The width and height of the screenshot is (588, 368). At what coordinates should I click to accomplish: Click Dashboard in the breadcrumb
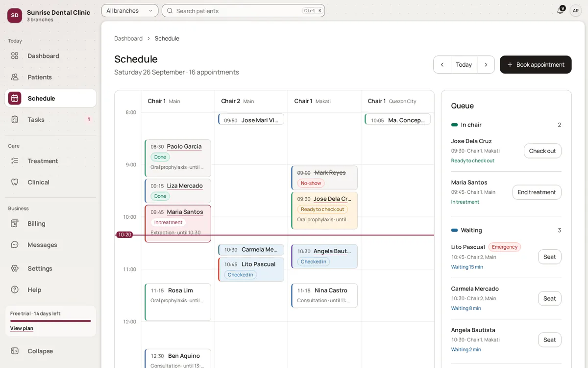coord(128,38)
